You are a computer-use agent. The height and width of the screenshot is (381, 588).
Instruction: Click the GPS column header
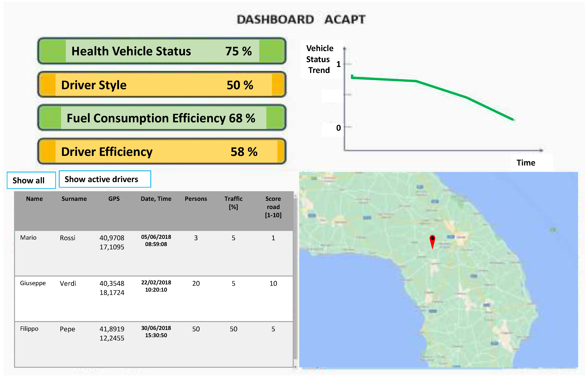click(x=114, y=199)
